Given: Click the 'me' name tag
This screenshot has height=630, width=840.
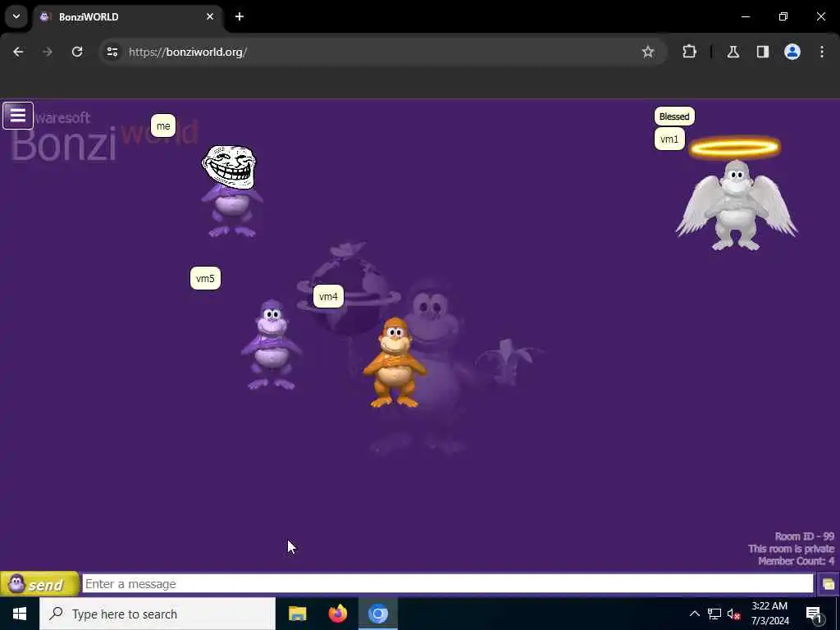Looking at the screenshot, I should click(163, 126).
